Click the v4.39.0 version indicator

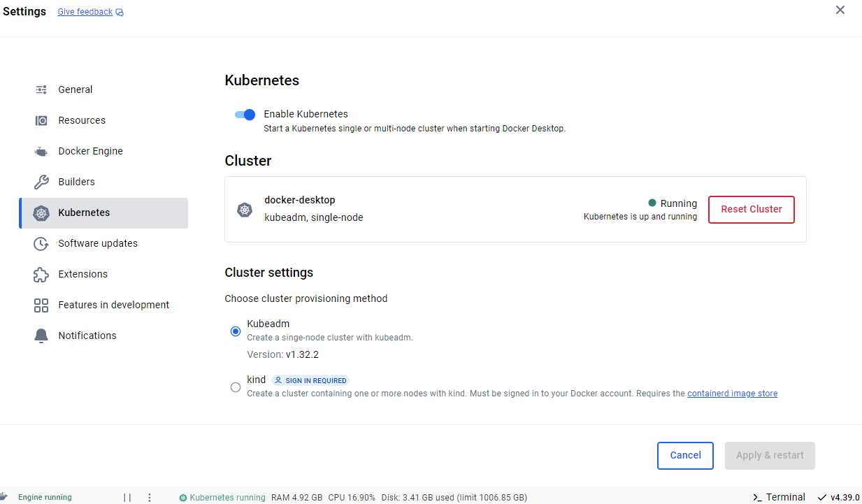coord(838,497)
